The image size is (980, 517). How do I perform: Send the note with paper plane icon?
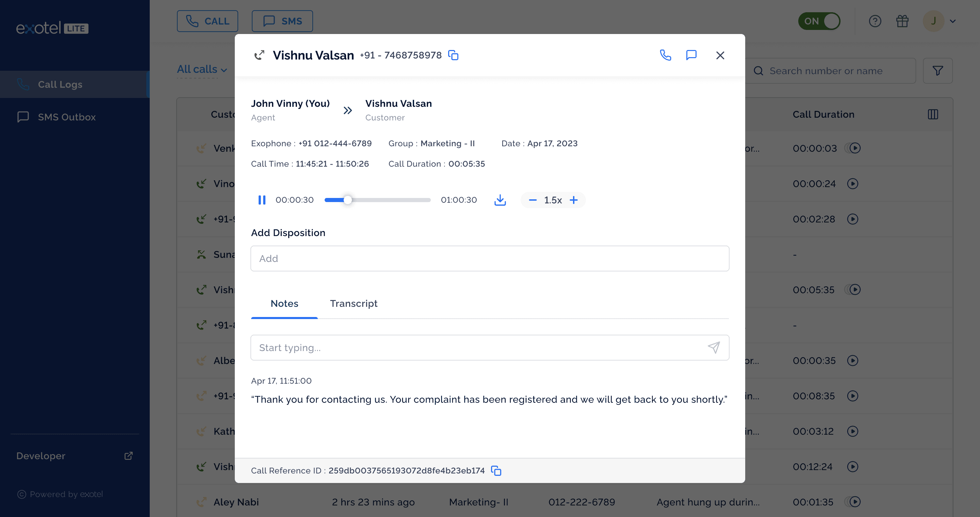(x=713, y=347)
